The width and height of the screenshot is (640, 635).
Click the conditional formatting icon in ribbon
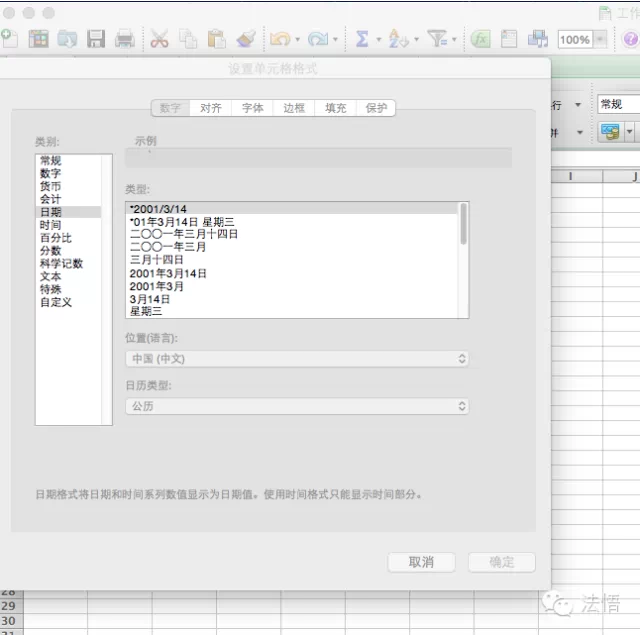[611, 132]
